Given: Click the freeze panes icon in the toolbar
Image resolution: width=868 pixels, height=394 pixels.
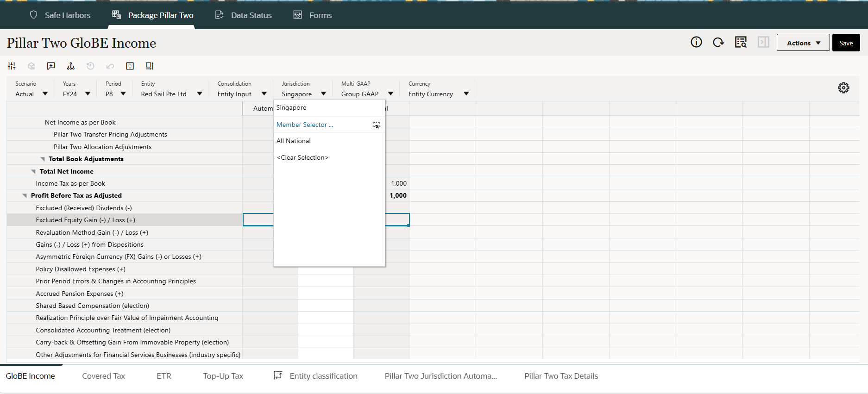Looking at the screenshot, I should pos(150,66).
